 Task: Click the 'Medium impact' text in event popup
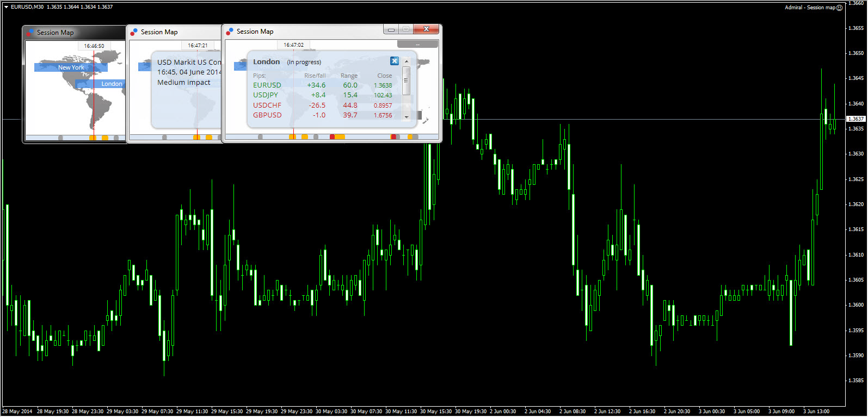point(184,83)
